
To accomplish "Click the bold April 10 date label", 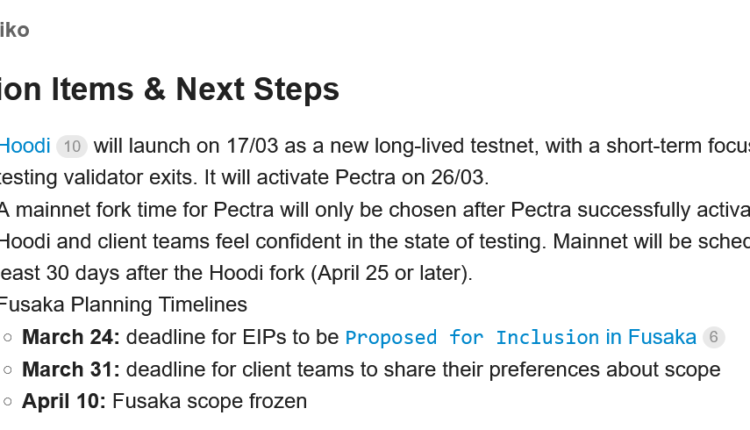I will coord(63,401).
